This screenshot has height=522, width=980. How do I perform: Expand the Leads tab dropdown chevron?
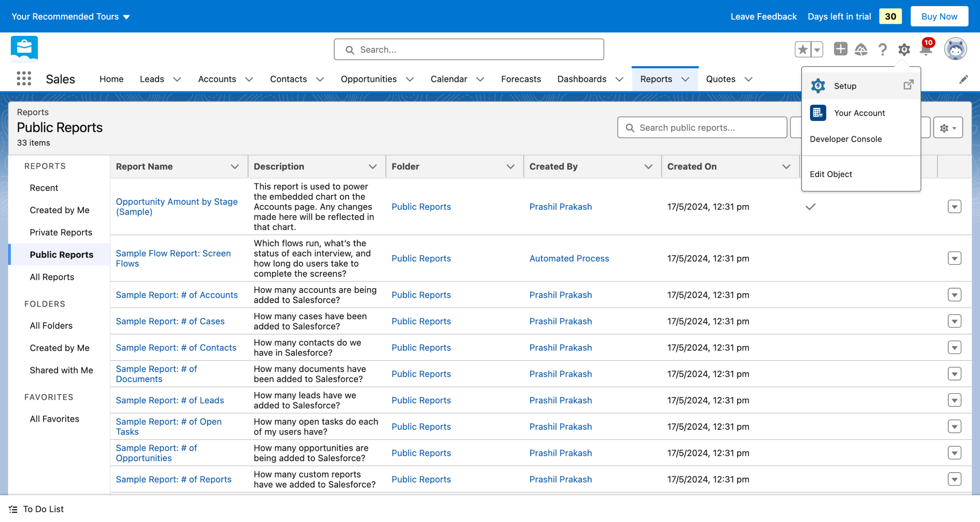(x=177, y=79)
